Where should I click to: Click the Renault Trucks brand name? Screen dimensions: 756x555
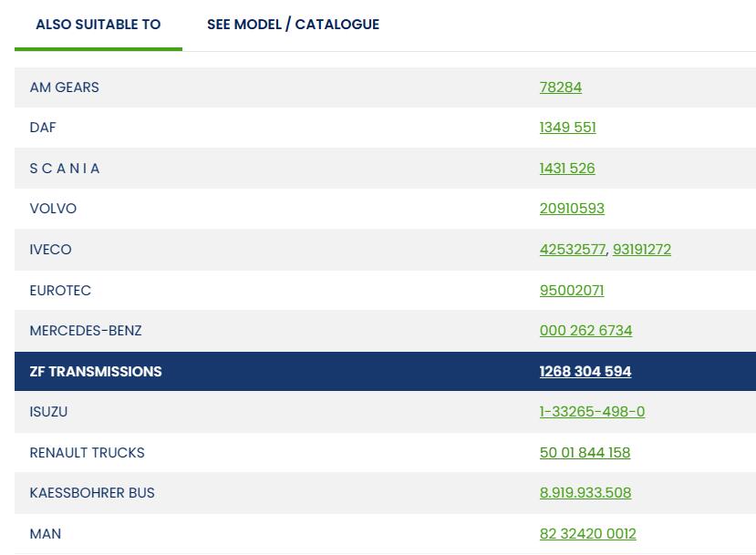point(87,453)
